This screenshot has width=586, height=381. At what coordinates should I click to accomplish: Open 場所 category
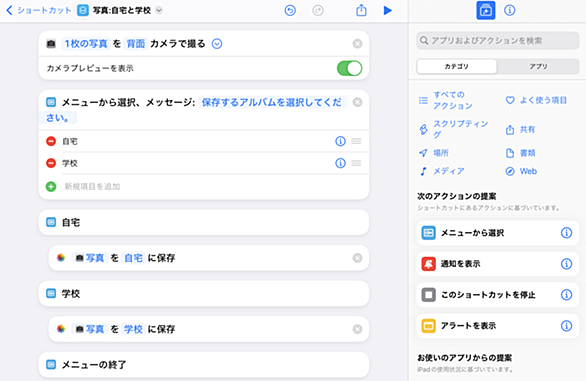click(x=434, y=153)
